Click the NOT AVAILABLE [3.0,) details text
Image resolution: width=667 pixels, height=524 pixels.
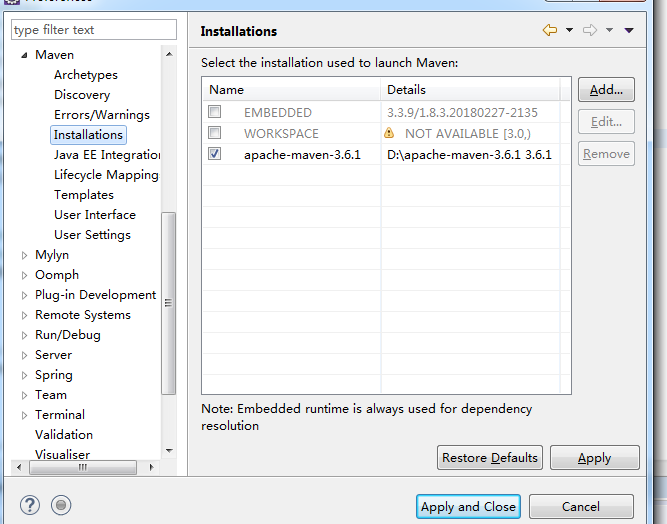point(468,134)
